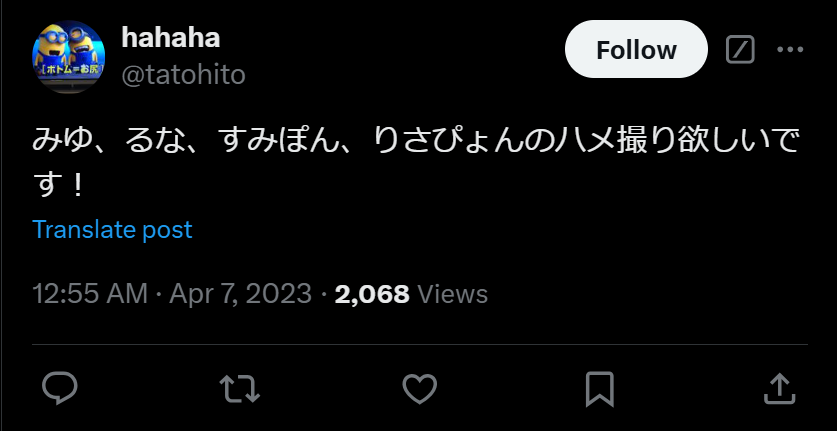837x431 pixels.
Task: Open the share menu arrow icon
Action: (777, 387)
